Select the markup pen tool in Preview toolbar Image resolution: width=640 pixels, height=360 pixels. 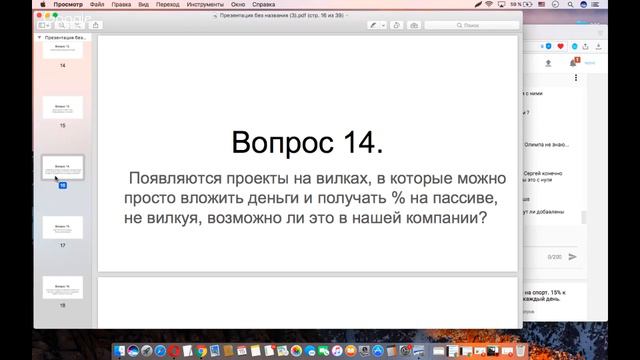373,25
